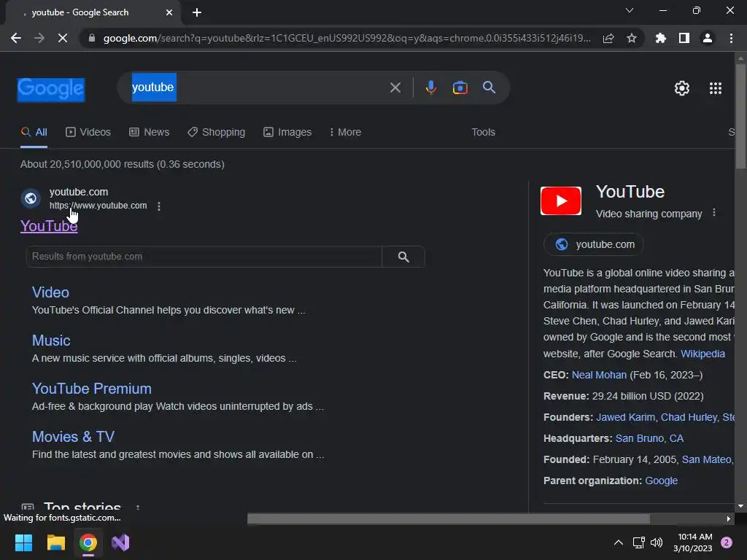Open a new browser tab
Viewport: 747px width, 560px height.
click(x=197, y=12)
